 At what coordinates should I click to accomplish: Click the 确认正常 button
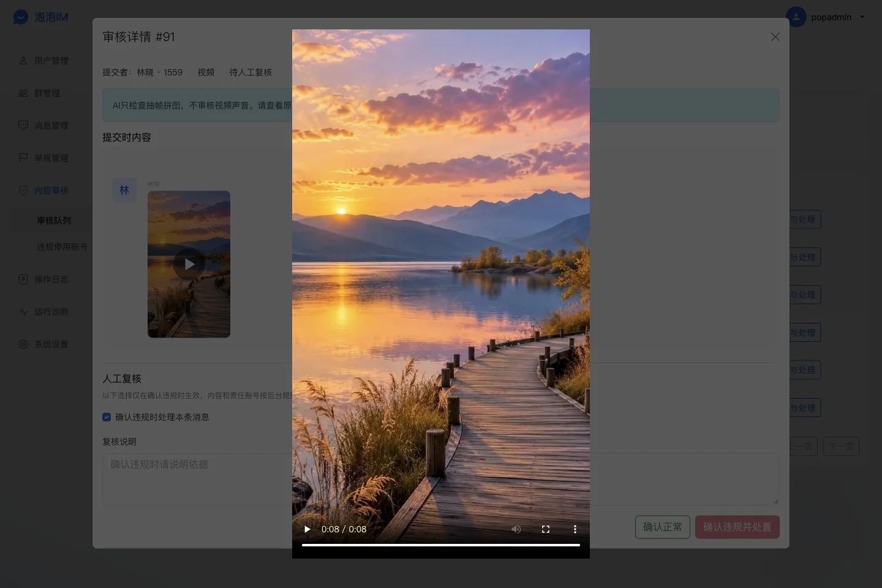[x=663, y=527]
